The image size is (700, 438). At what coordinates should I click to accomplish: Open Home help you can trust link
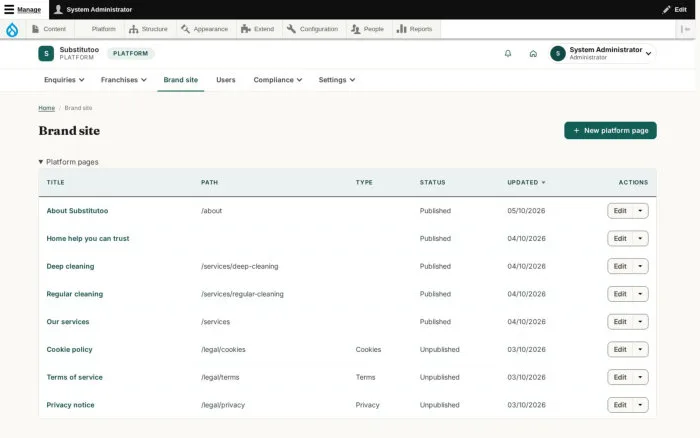tap(88, 238)
